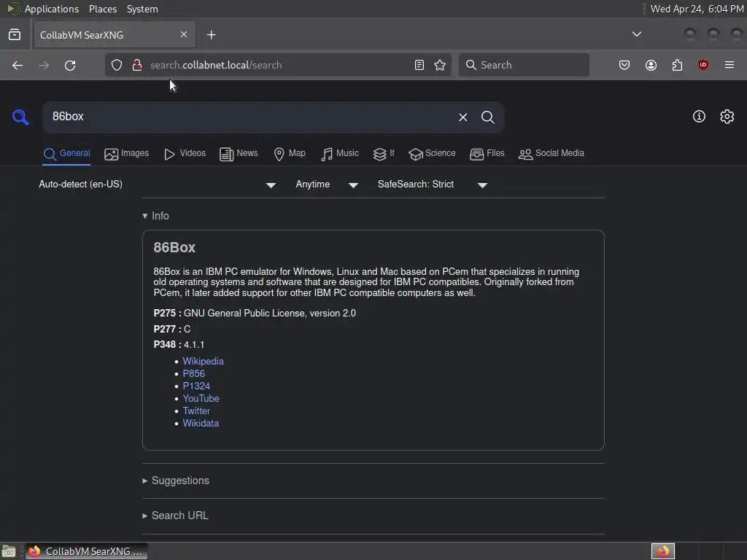
Task: Open Firefox account icon
Action: (x=651, y=65)
